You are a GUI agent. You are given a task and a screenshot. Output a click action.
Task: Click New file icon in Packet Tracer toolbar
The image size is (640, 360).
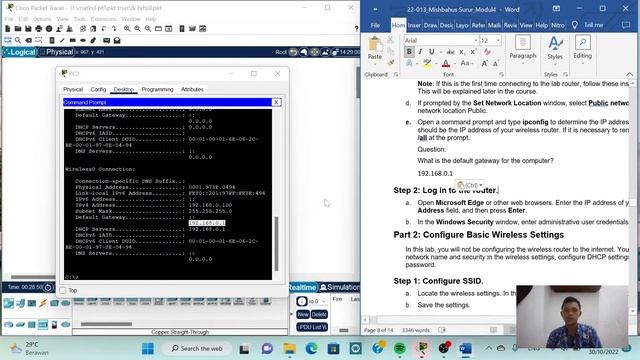tap(7, 29)
